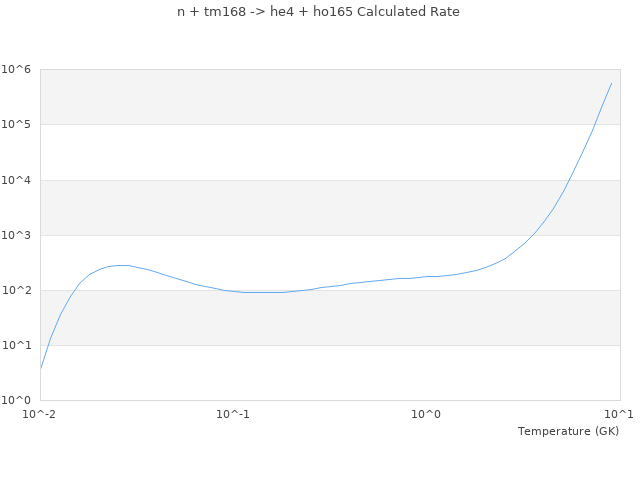Image resolution: width=640 pixels, height=480 pixels.
Task: Select the 10^4 y-axis tick label
Action: (x=18, y=180)
